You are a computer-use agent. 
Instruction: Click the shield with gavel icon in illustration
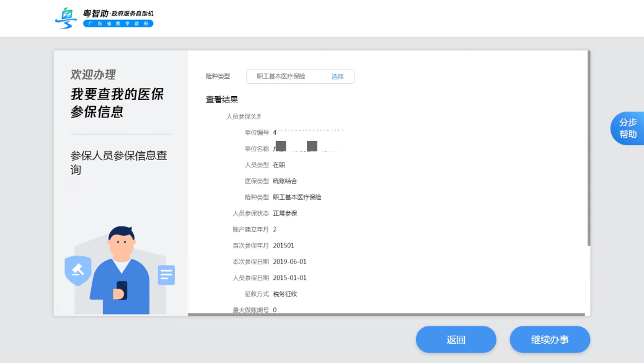pyautogui.click(x=78, y=272)
